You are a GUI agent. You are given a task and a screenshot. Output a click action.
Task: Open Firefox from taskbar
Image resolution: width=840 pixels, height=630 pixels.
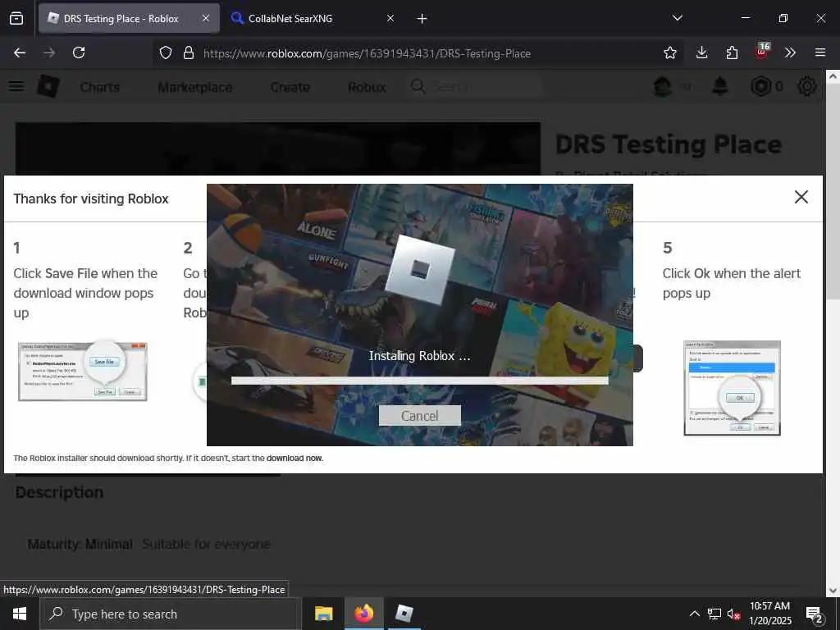363,614
